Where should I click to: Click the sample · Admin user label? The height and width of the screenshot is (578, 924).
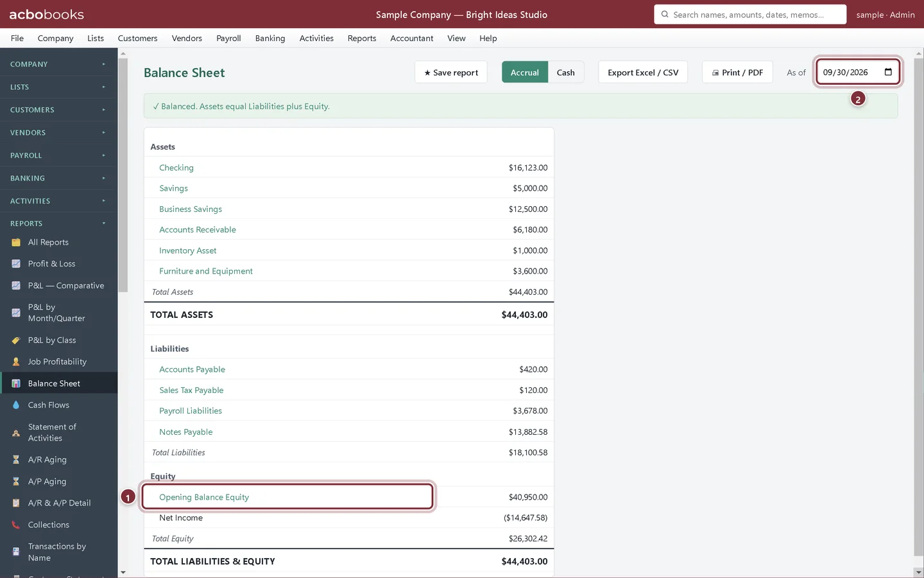[886, 15]
